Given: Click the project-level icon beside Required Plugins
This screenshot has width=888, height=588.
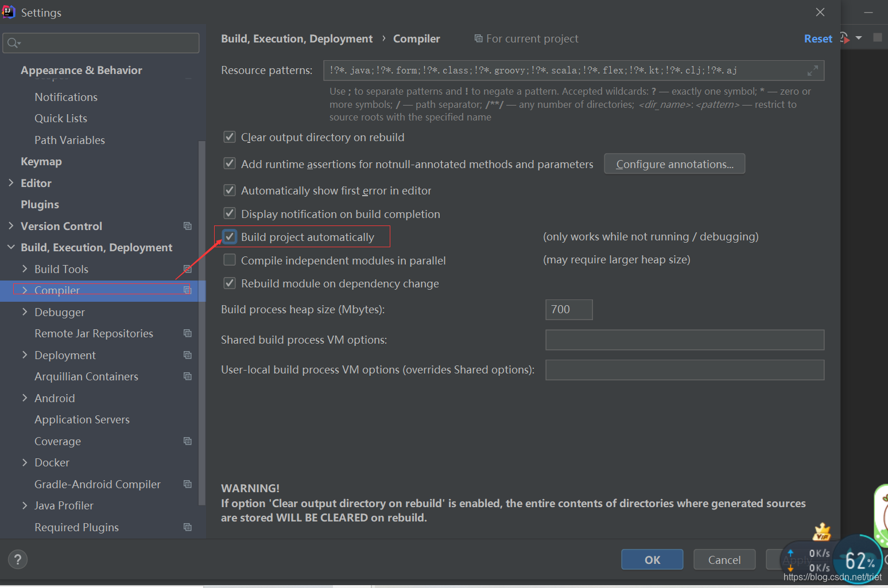Looking at the screenshot, I should pos(188,527).
